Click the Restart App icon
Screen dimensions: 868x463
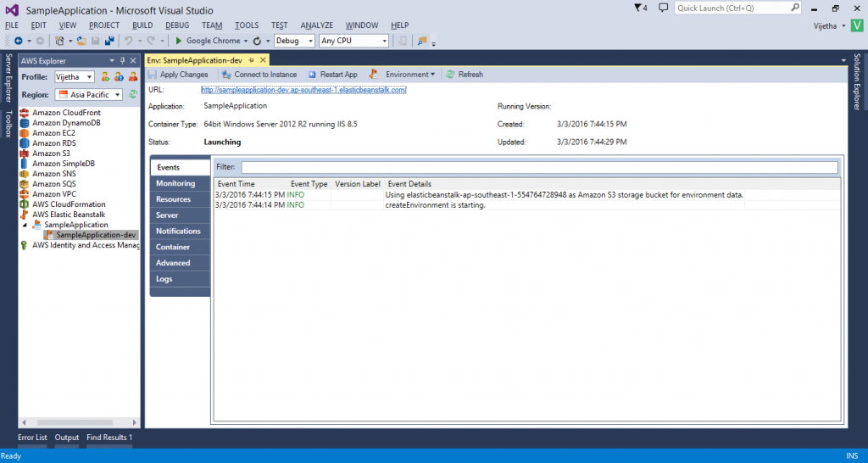[312, 75]
